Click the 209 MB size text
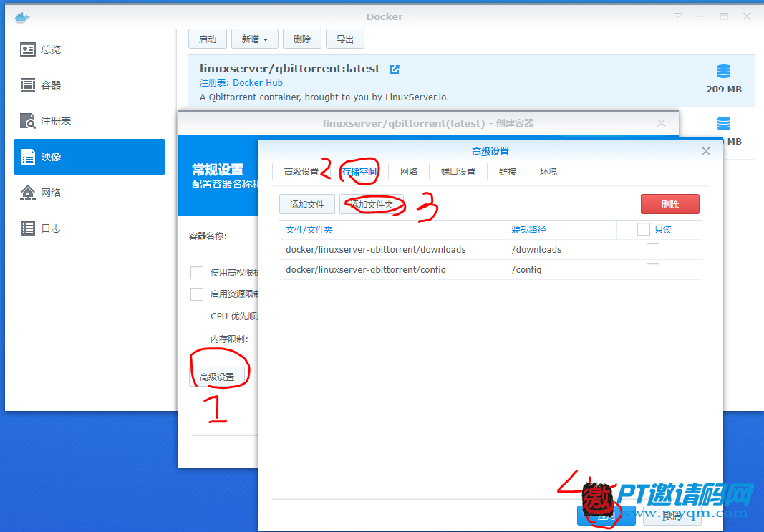The width and height of the screenshot is (764, 532). 724,90
